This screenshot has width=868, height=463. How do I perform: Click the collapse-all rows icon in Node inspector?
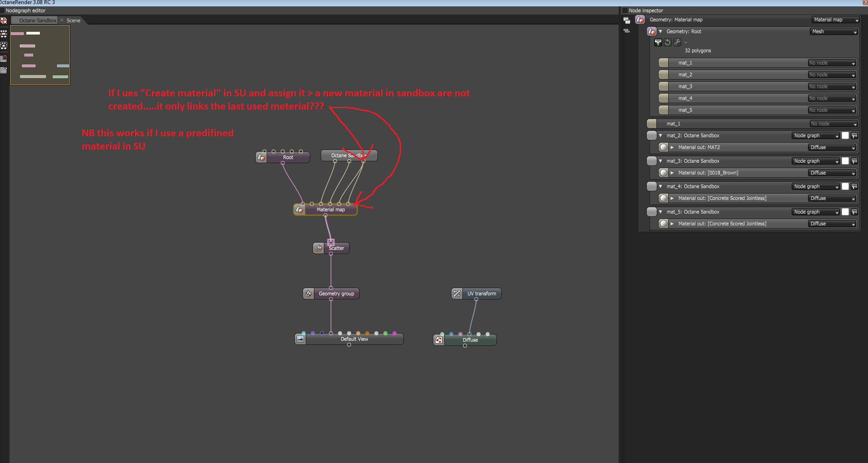pos(627,31)
